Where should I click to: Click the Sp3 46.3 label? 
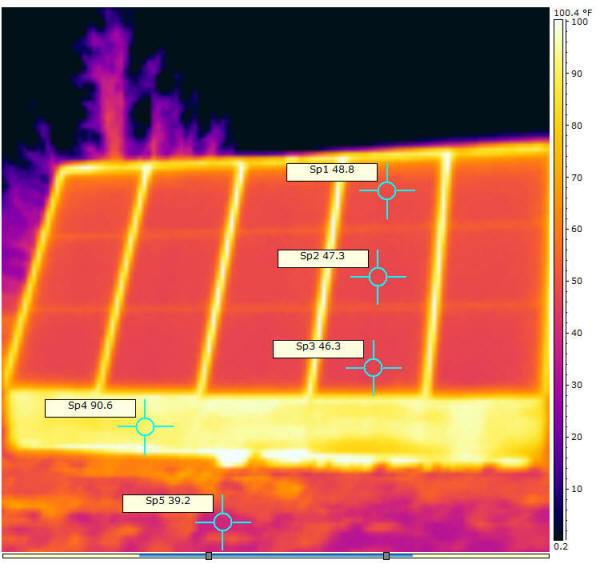coord(318,349)
